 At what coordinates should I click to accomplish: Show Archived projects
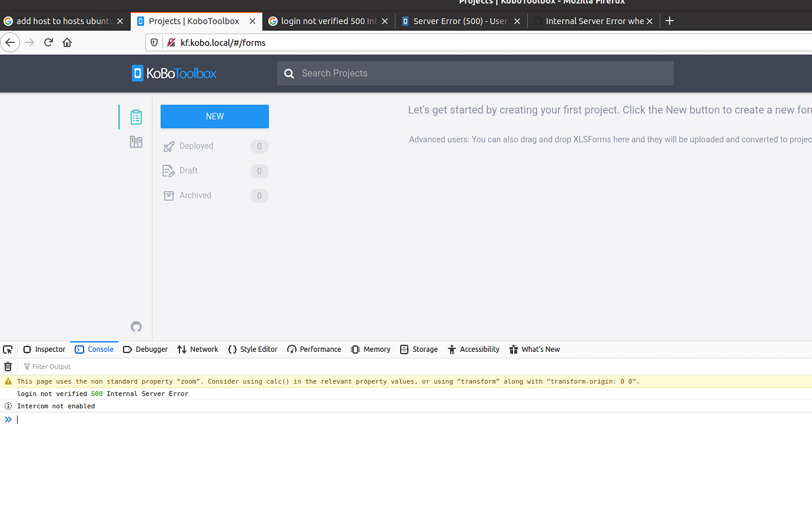click(x=195, y=195)
